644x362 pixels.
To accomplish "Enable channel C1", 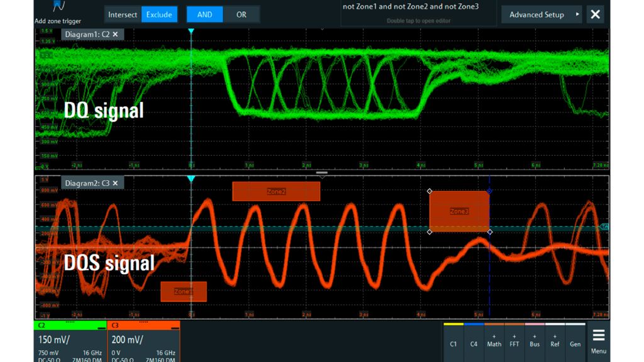I will [x=454, y=343].
